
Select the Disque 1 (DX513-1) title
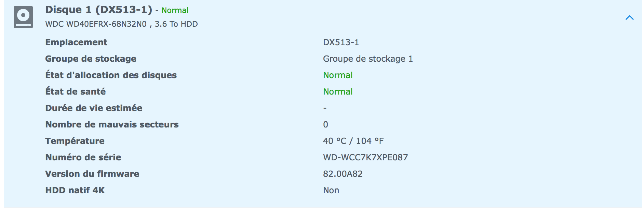[x=99, y=10]
